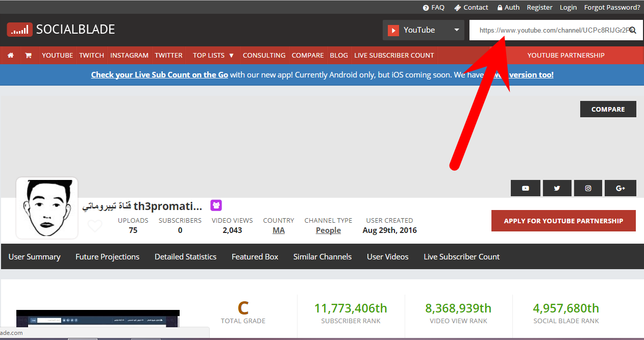
Task: Click Forgot Password link
Action: (612, 7)
